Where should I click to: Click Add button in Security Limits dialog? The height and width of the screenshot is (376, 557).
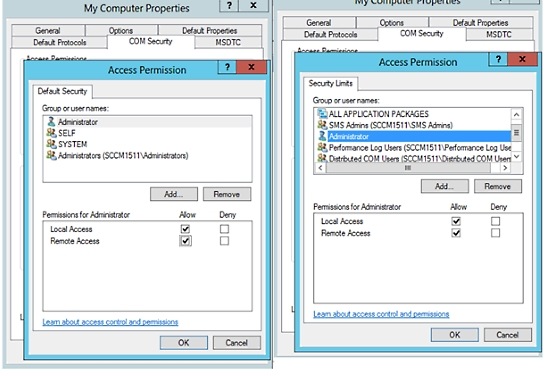point(445,186)
